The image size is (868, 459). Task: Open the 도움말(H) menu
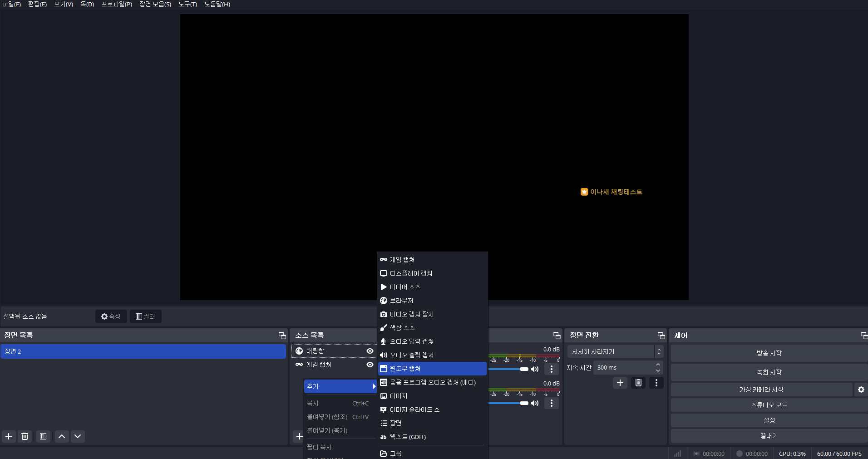coord(217,5)
